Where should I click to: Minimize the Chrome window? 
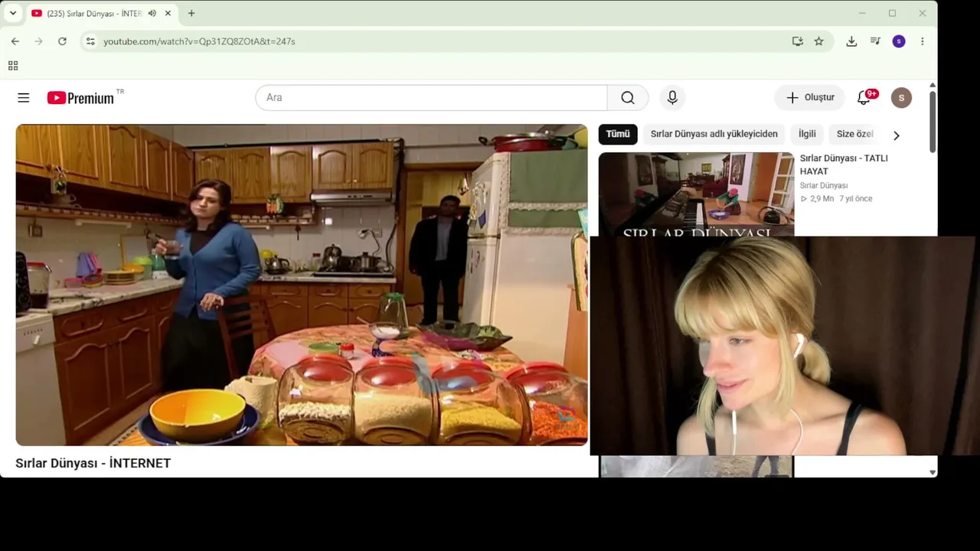tap(862, 13)
